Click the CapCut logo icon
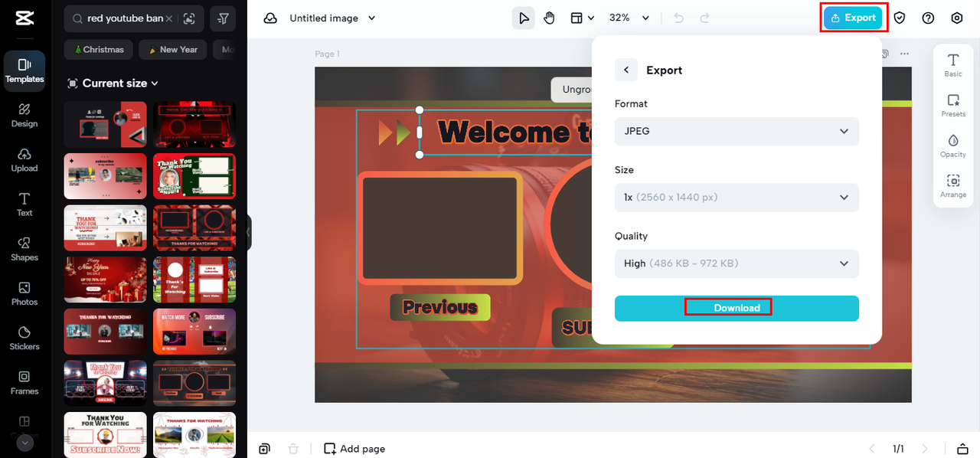Image resolution: width=980 pixels, height=458 pixels. (24, 18)
